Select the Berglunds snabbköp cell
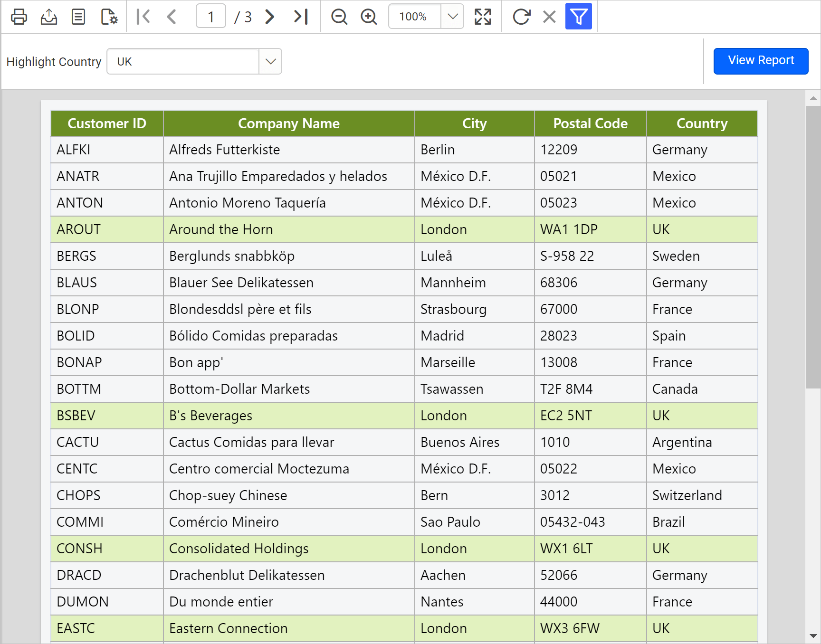This screenshot has width=821, height=644. point(289,256)
